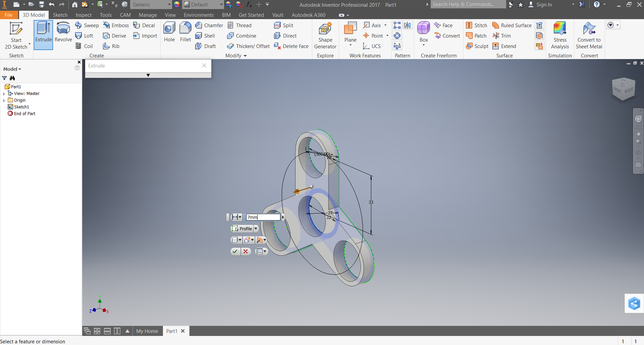Click the ViewCube to reorient view
This screenshot has height=345, width=644.
pyautogui.click(x=624, y=89)
